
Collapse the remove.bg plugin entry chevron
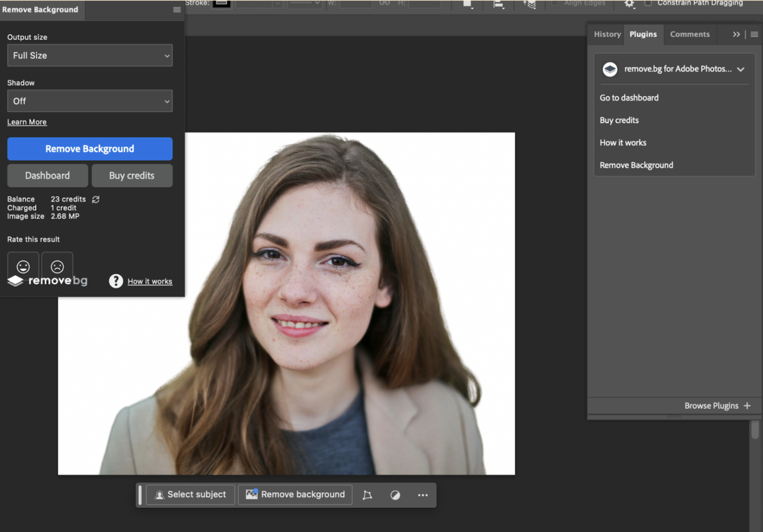tap(741, 69)
